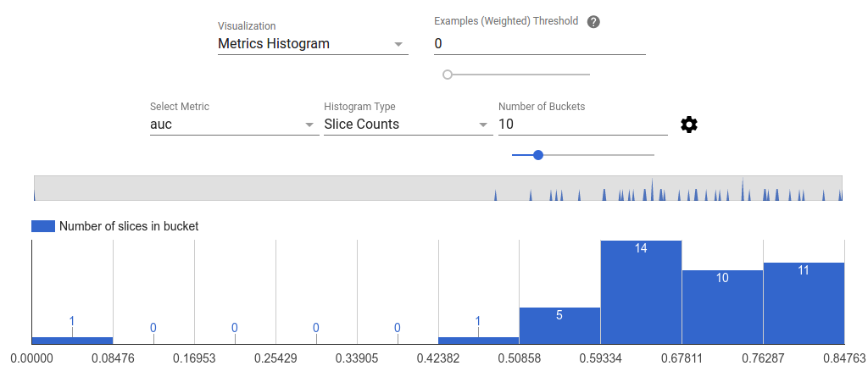The height and width of the screenshot is (366, 868).
Task: Open the histogram settings gear icon
Action: click(689, 125)
